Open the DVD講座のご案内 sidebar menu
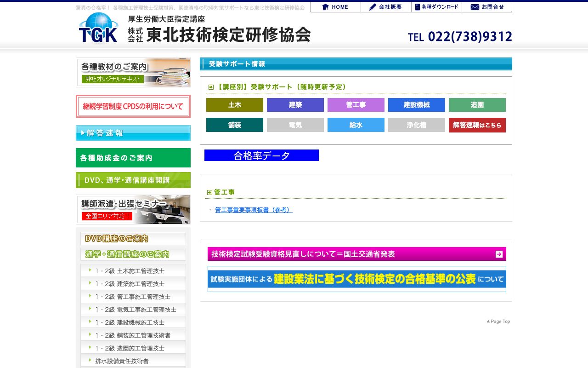Image resolution: width=588 pixels, height=368 pixels. point(133,238)
